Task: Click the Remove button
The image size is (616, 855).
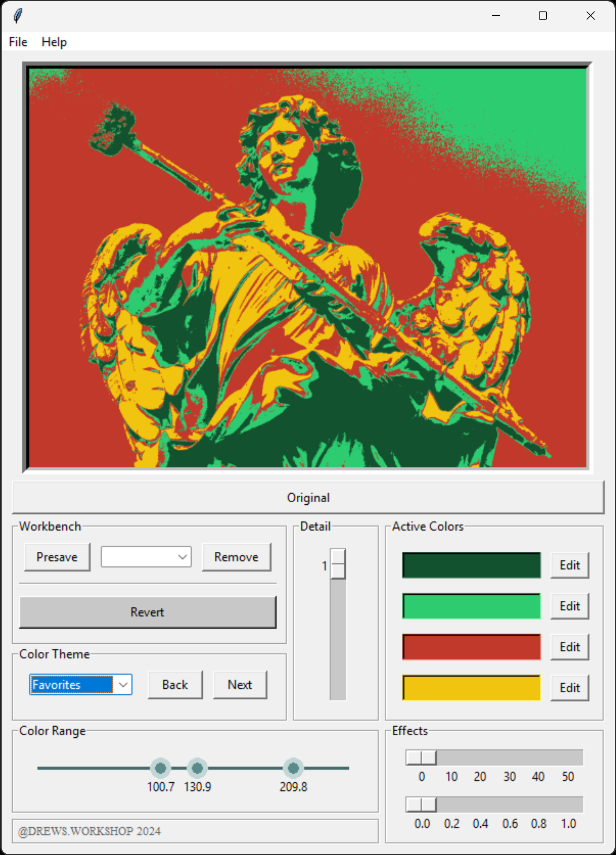Action: click(x=236, y=557)
